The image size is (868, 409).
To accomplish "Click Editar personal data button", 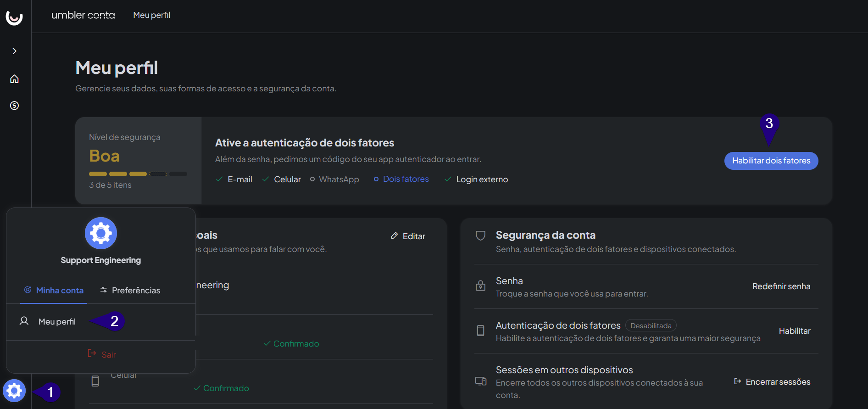I will click(x=408, y=236).
